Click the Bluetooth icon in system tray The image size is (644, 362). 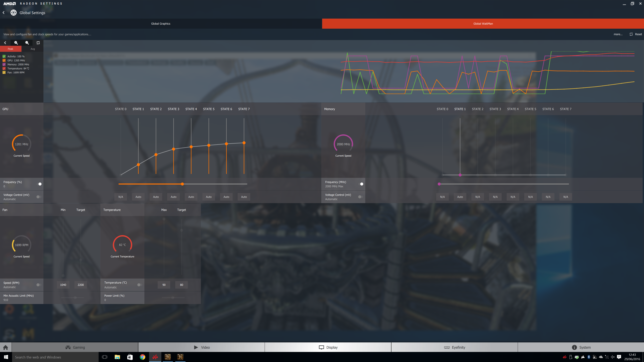(x=588, y=357)
